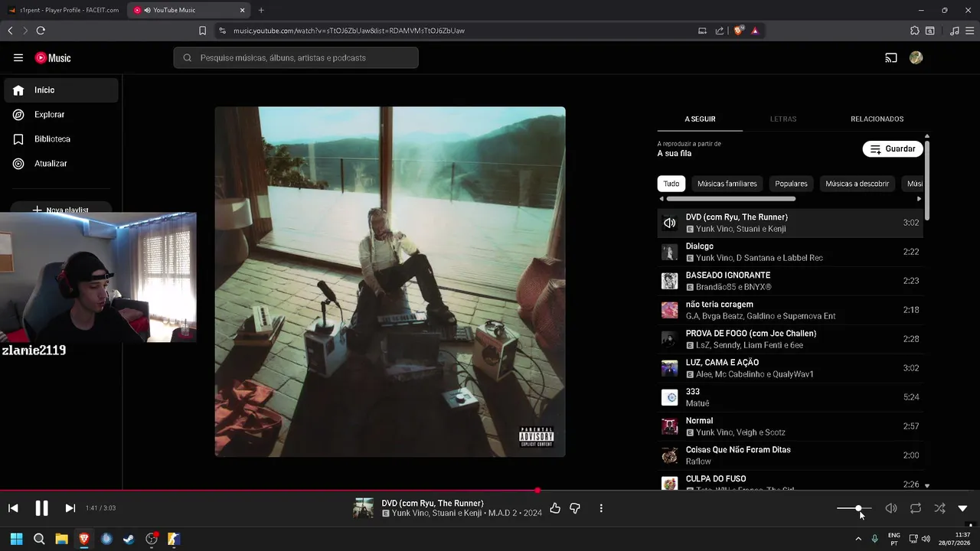Create a Nova playlist
The width and height of the screenshot is (980, 551).
tap(61, 209)
